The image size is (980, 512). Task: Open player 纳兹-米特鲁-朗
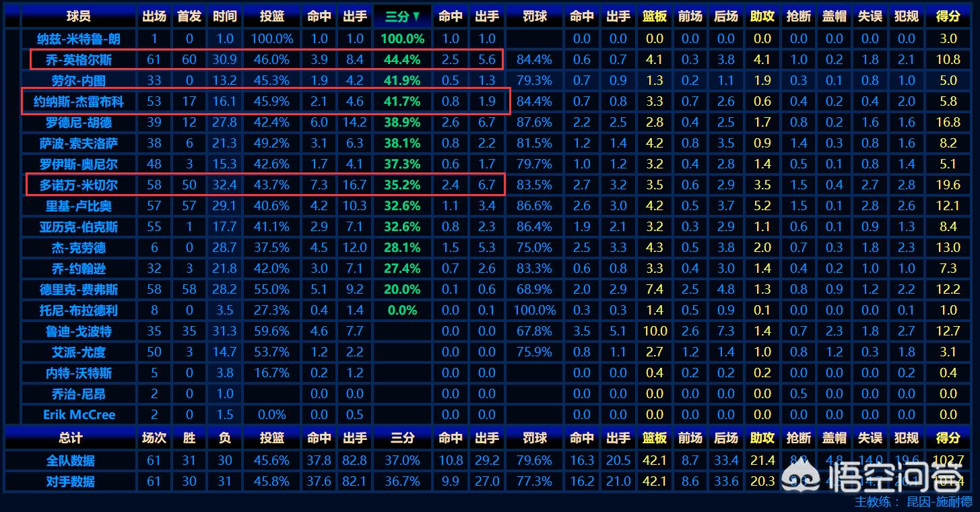coord(79,39)
